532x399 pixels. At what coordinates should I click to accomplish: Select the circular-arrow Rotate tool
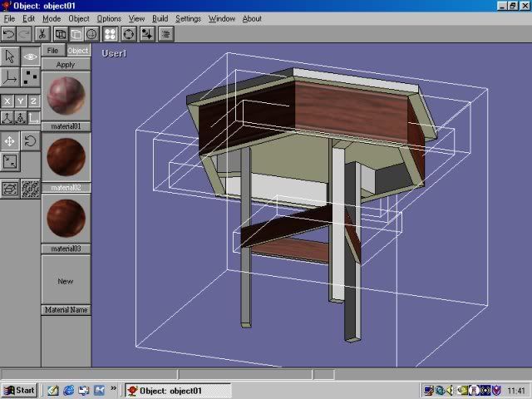tap(30, 140)
